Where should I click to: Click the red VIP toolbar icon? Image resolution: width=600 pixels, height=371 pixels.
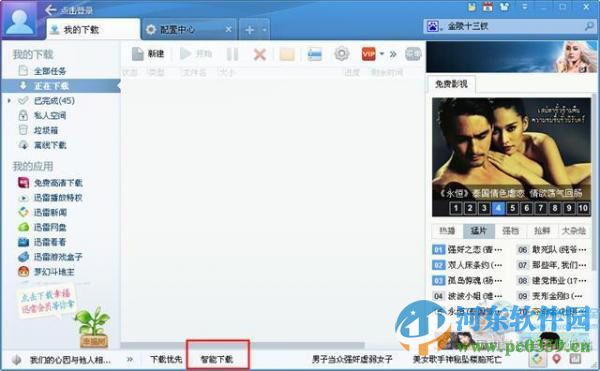(x=368, y=54)
